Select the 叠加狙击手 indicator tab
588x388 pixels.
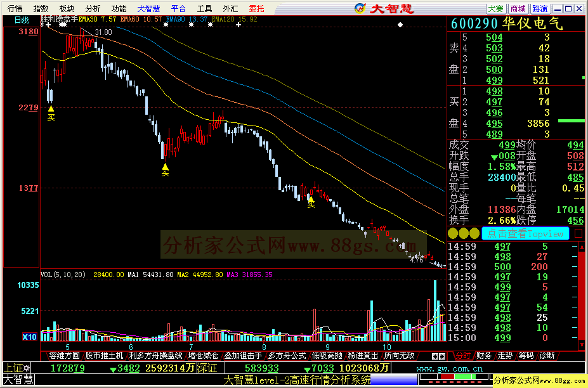point(243,356)
